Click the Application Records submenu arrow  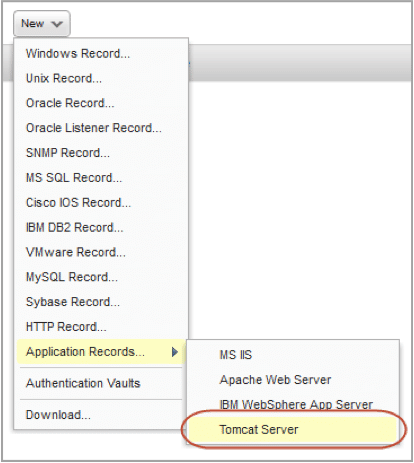pyautogui.click(x=175, y=352)
